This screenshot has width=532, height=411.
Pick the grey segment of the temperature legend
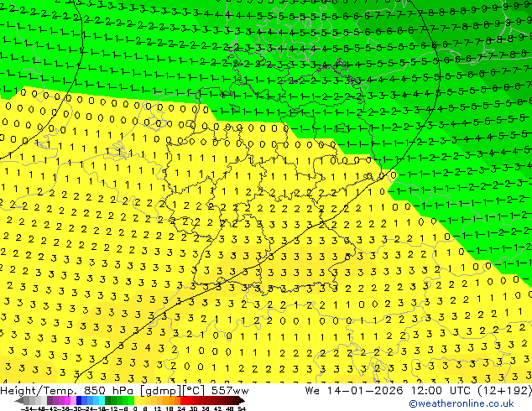(x=35, y=401)
